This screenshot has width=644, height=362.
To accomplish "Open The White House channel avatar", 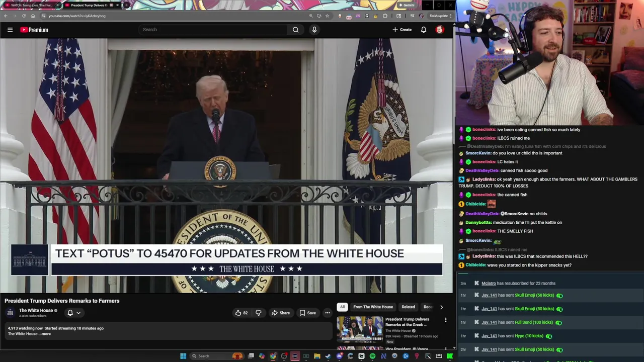I will pyautogui.click(x=10, y=313).
